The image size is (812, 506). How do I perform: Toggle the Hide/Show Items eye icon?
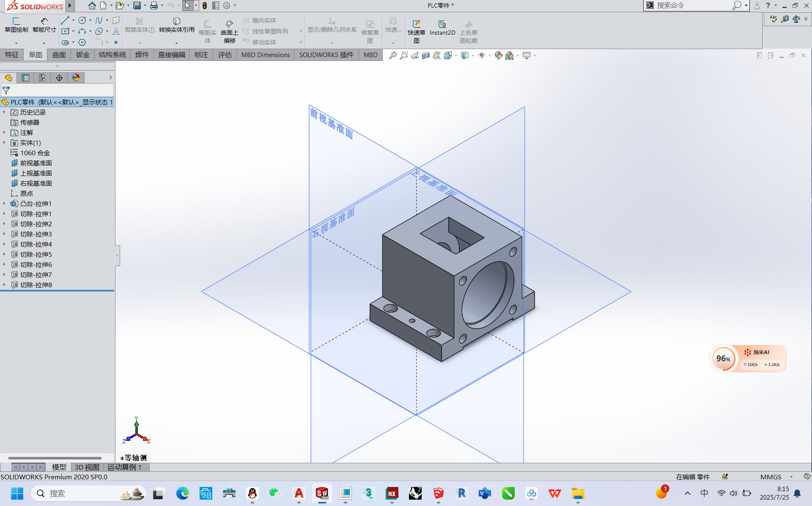coord(482,55)
